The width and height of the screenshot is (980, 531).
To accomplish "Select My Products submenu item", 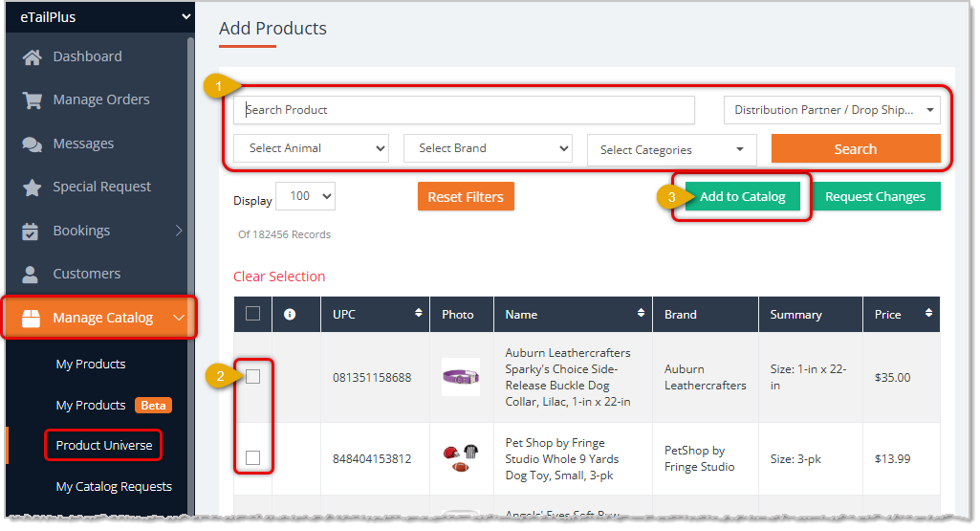I will pyautogui.click(x=91, y=364).
